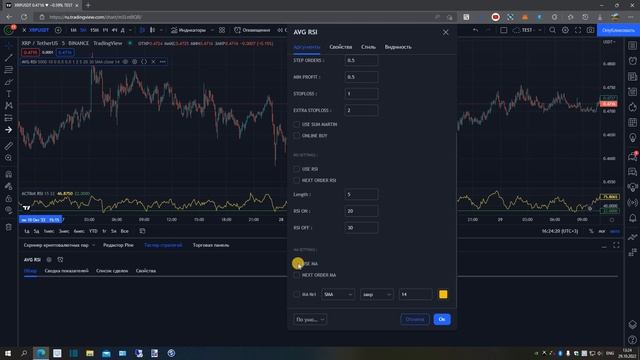Select the trend line drawing tool
640x360 pixels.
(9, 58)
